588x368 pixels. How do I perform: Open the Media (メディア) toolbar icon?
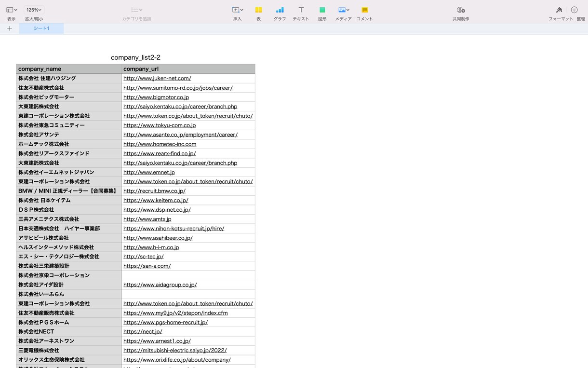[343, 10]
